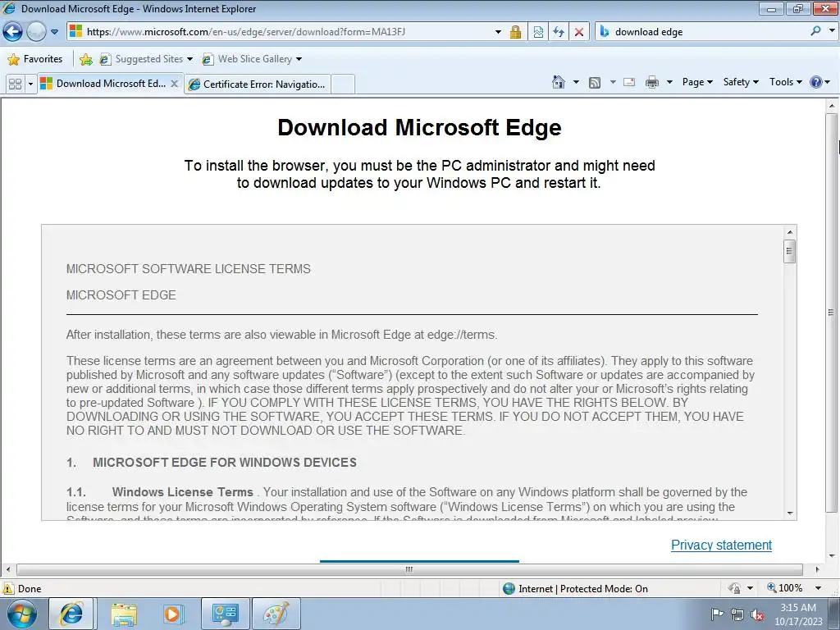Click the Control Panel taskbar icon
Image resolution: width=840 pixels, height=630 pixels.
click(x=225, y=614)
